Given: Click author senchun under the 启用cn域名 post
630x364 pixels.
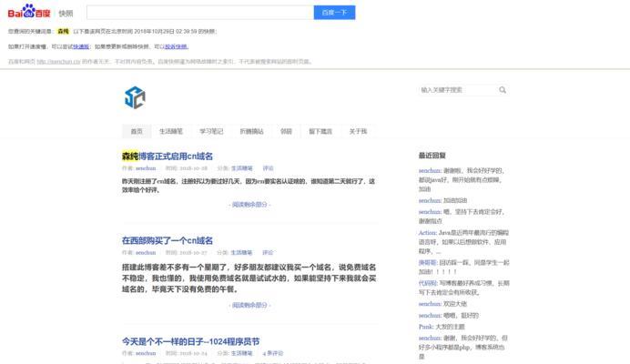Looking at the screenshot, I should click(146, 168).
